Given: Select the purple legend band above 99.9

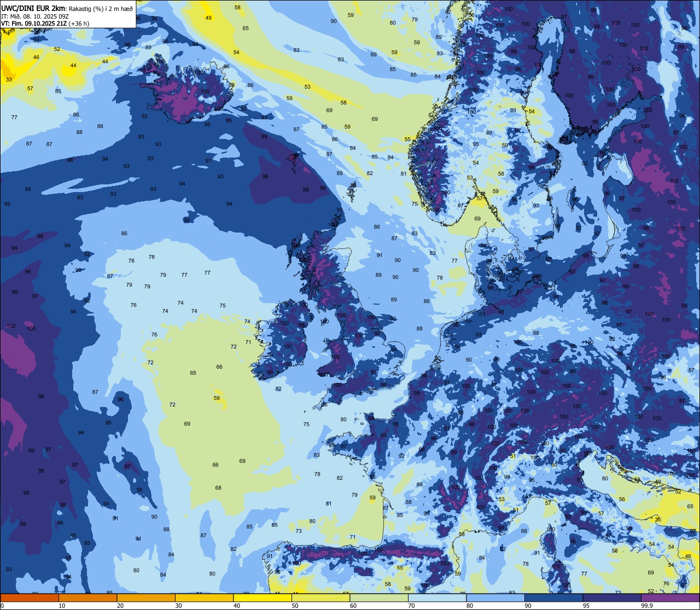Looking at the screenshot, I should point(670,597).
